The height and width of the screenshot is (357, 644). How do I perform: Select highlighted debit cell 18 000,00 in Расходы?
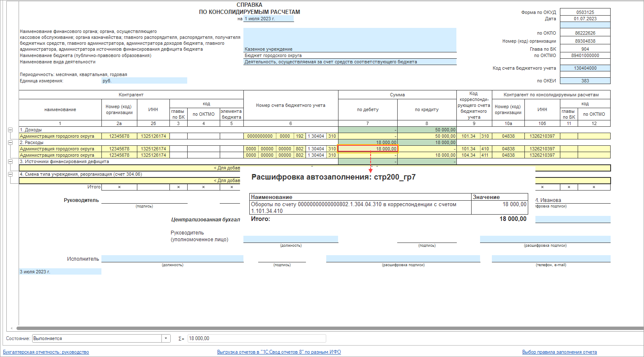pyautogui.click(x=368, y=149)
